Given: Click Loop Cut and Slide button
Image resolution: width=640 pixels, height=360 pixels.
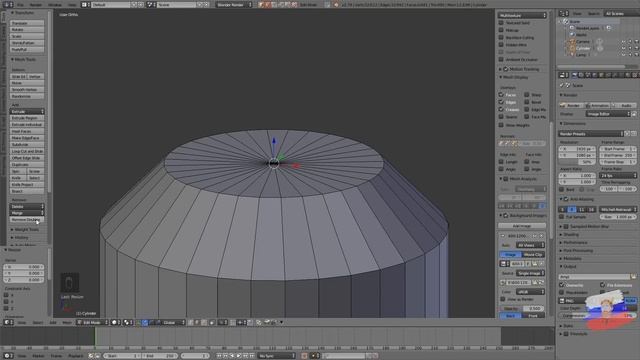Looking at the screenshot, I should tap(27, 151).
